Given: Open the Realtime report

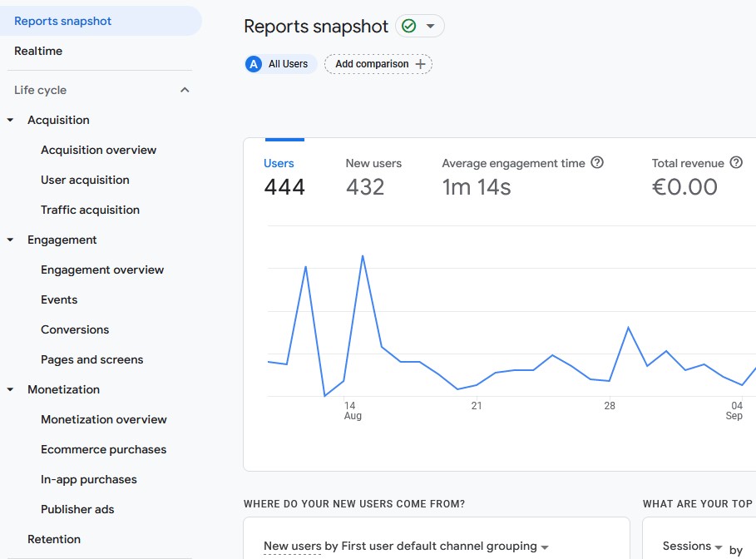Looking at the screenshot, I should point(38,51).
